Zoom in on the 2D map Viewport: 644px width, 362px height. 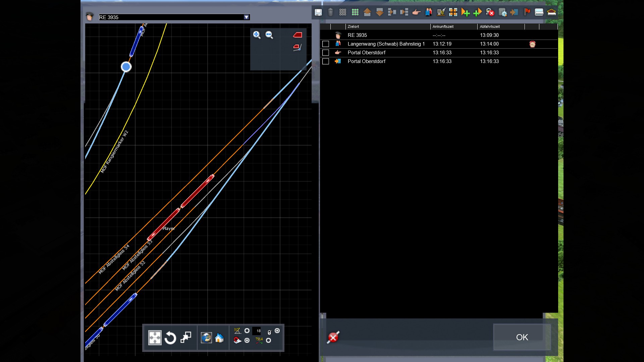(x=257, y=35)
